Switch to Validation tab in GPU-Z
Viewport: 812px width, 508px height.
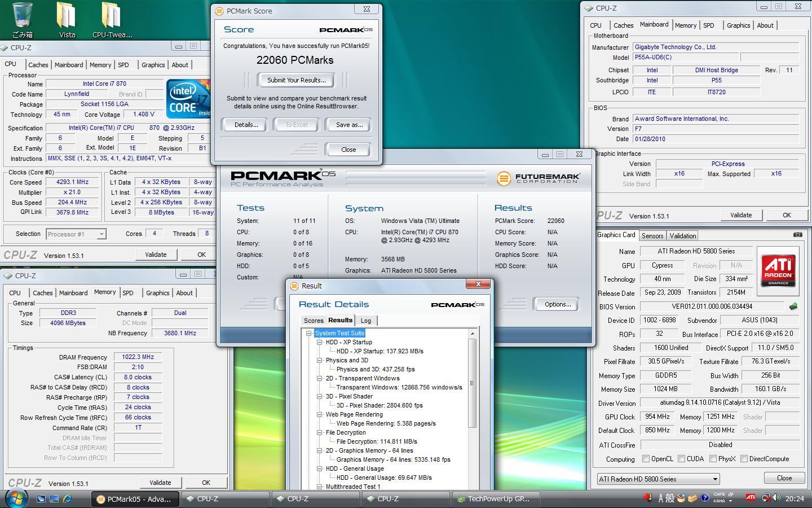[x=683, y=236]
